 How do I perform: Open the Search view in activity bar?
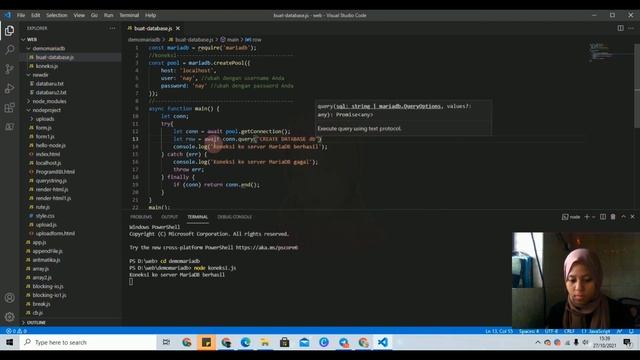9,50
